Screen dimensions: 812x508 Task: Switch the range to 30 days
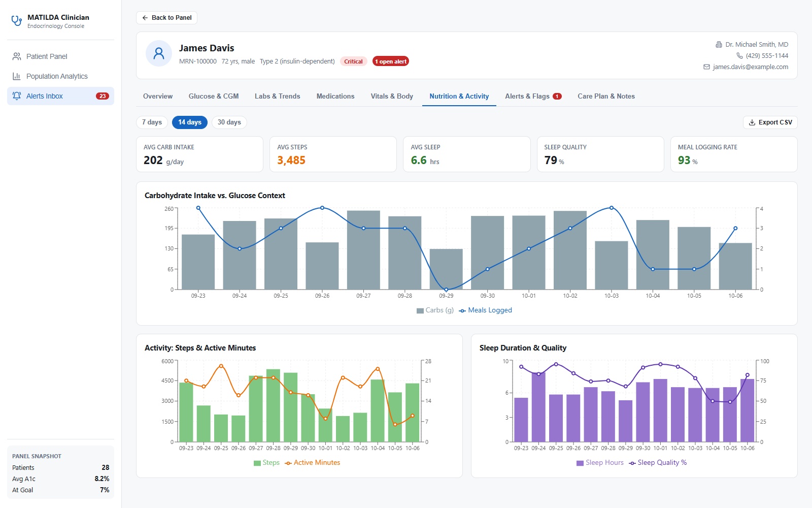click(229, 122)
